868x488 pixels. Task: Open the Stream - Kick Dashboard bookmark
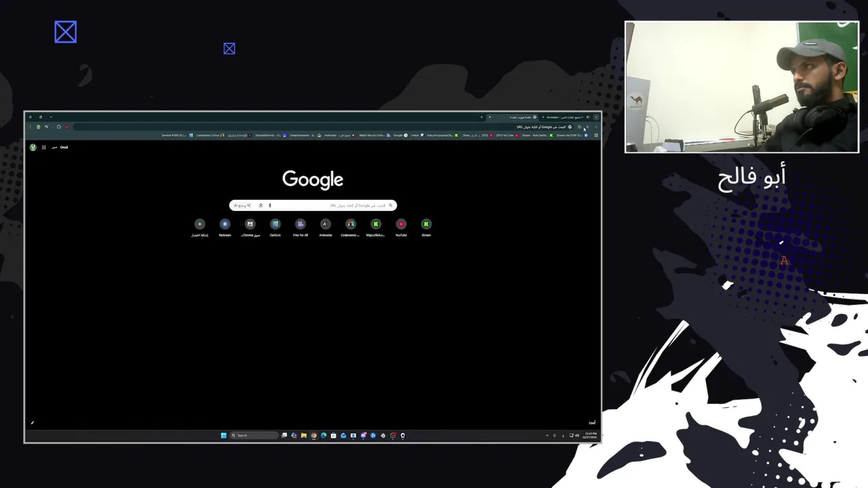click(537, 135)
